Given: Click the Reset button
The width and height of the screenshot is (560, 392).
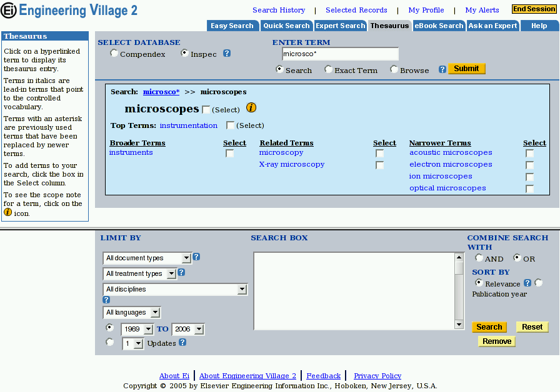Looking at the screenshot, I should click(x=532, y=327).
